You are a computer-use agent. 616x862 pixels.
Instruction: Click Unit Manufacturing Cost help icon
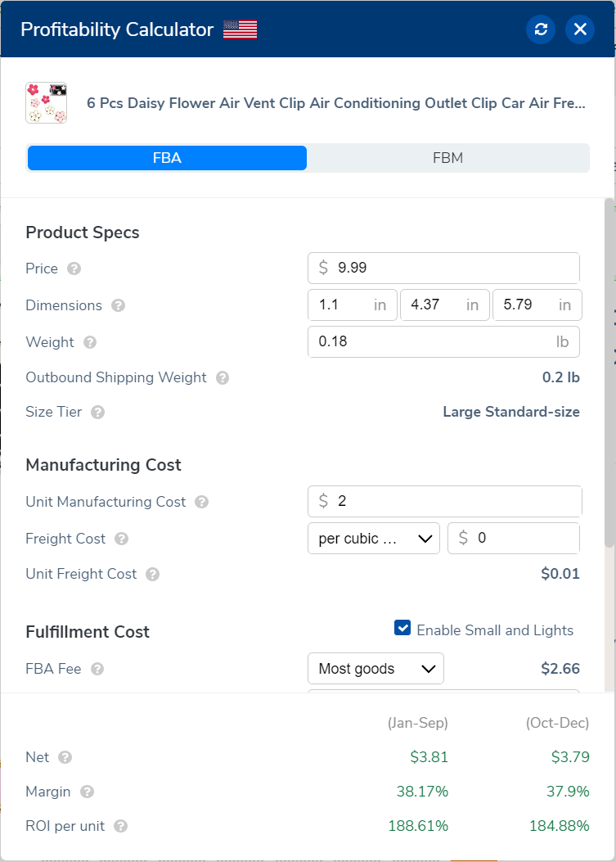point(201,502)
